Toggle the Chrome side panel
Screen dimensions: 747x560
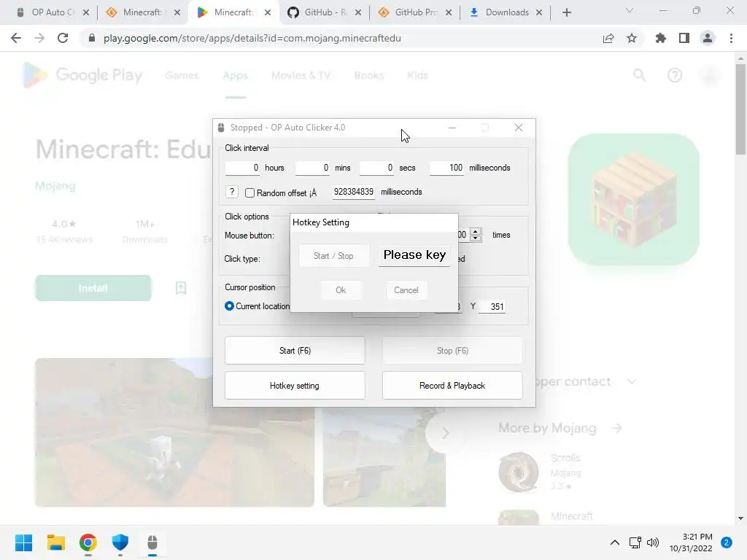point(684,38)
